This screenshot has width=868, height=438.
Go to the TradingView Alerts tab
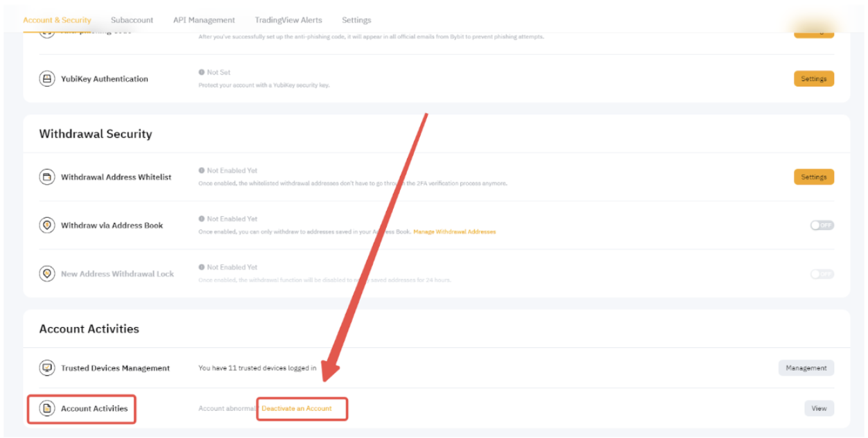[x=288, y=20]
